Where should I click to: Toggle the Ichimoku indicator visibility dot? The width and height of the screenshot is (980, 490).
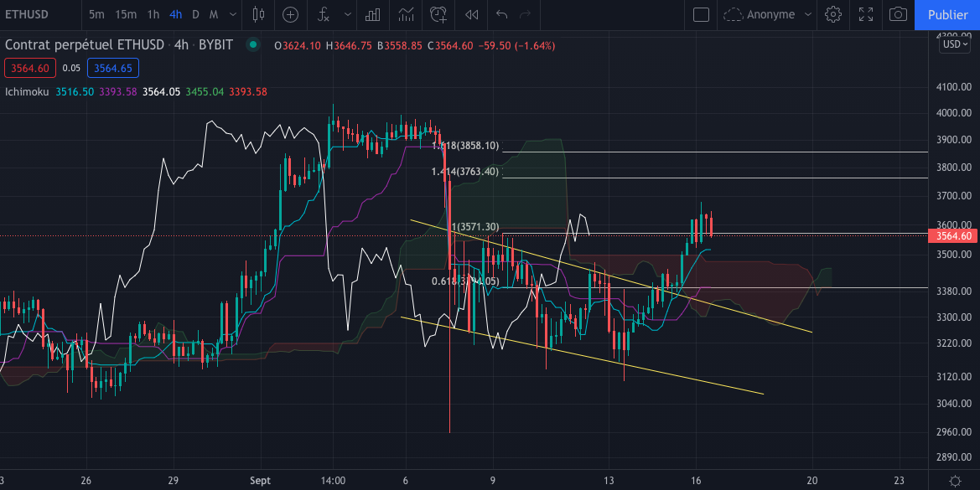(x=251, y=44)
